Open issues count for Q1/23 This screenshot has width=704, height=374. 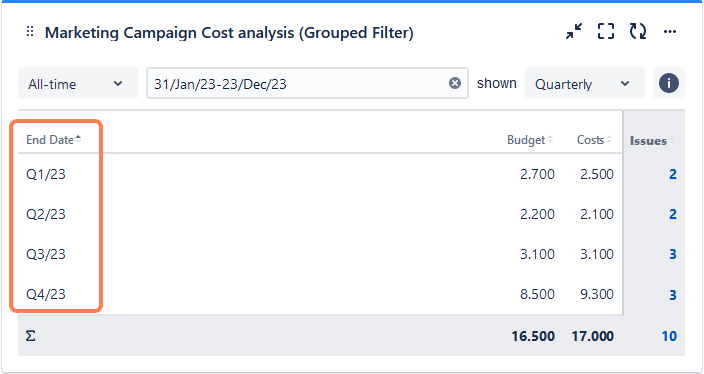pyautogui.click(x=673, y=174)
